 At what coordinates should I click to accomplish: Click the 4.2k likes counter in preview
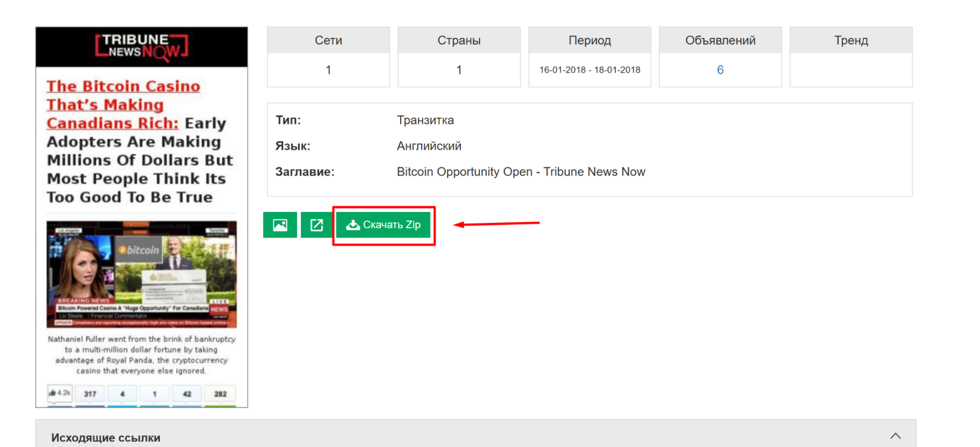coord(60,393)
